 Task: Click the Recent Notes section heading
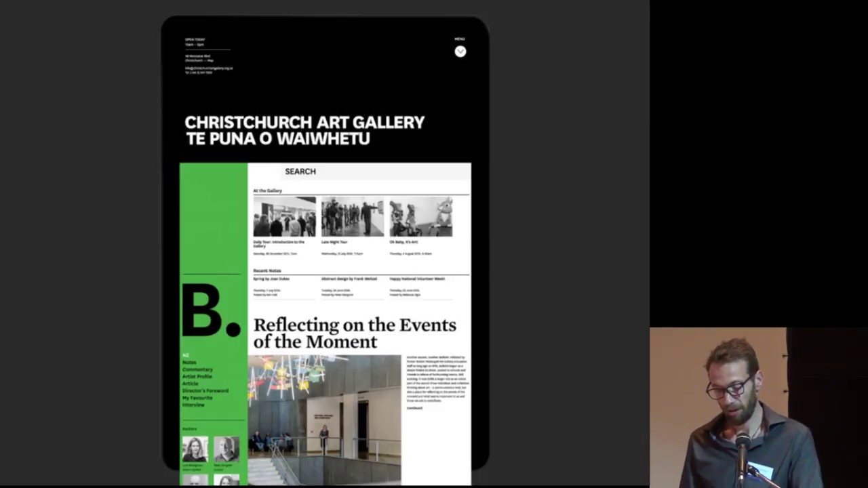tap(267, 270)
